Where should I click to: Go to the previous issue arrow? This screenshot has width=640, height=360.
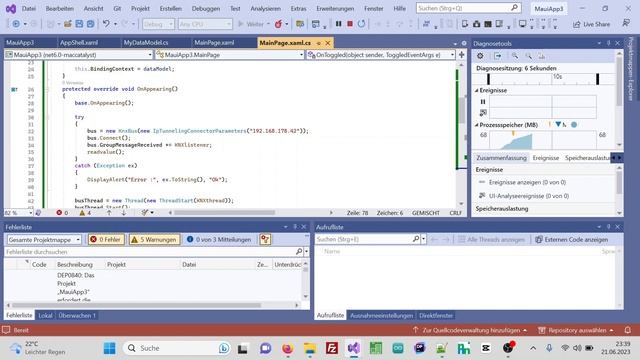point(109,213)
